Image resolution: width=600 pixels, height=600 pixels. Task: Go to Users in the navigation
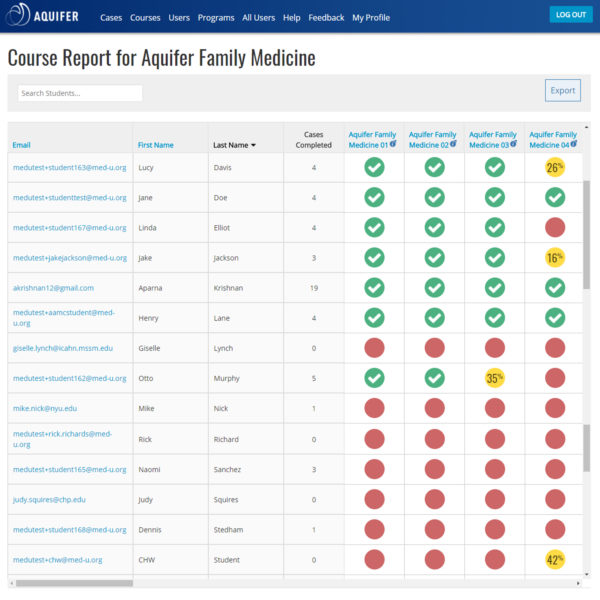click(179, 18)
